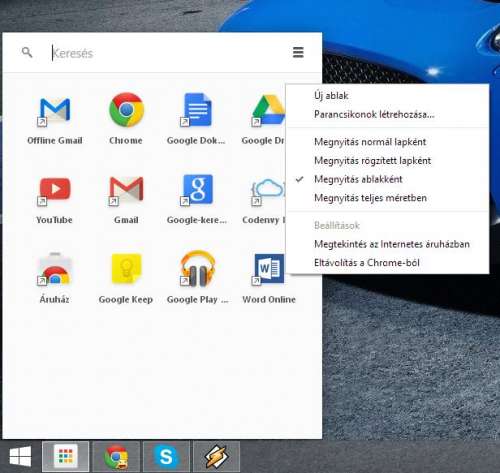Screen dimensions: 500x473
Task: Open Winamp from the taskbar
Action: point(217,457)
